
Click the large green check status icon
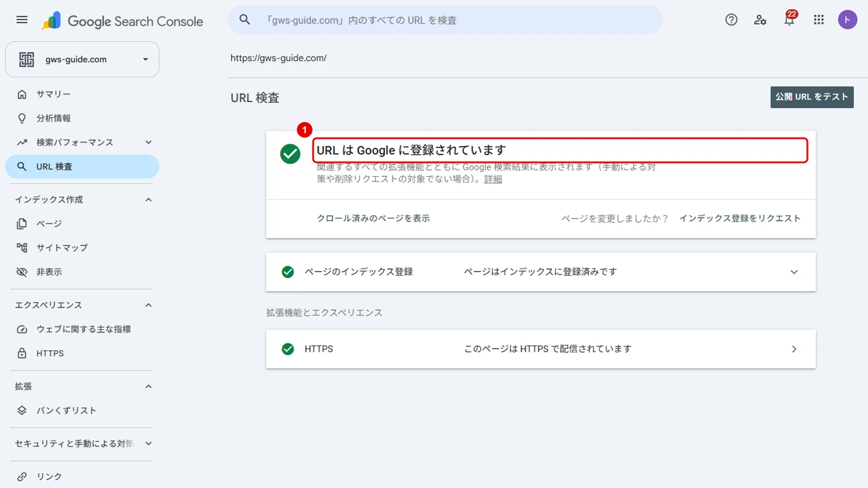point(290,154)
